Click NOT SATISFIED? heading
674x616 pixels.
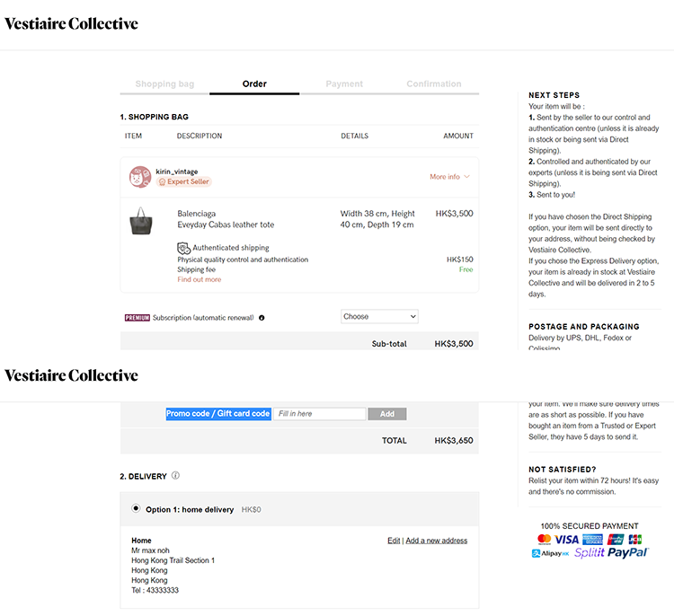click(562, 470)
